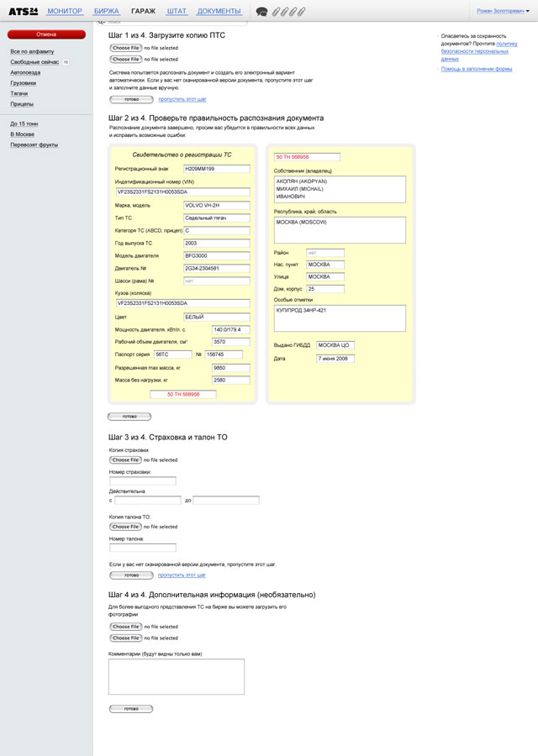The height and width of the screenshot is (756, 538).
Task: Edit Рабочий объем двигателя field 3570
Action: [230, 341]
